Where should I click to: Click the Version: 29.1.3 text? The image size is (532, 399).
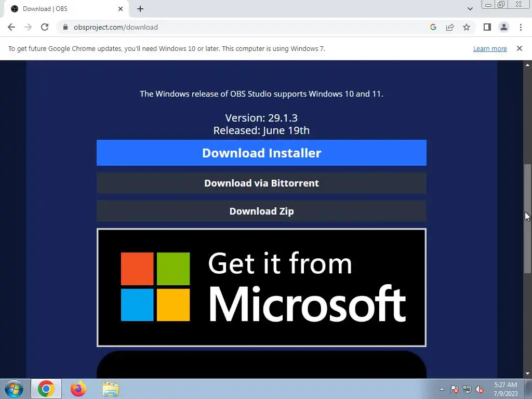tap(261, 118)
